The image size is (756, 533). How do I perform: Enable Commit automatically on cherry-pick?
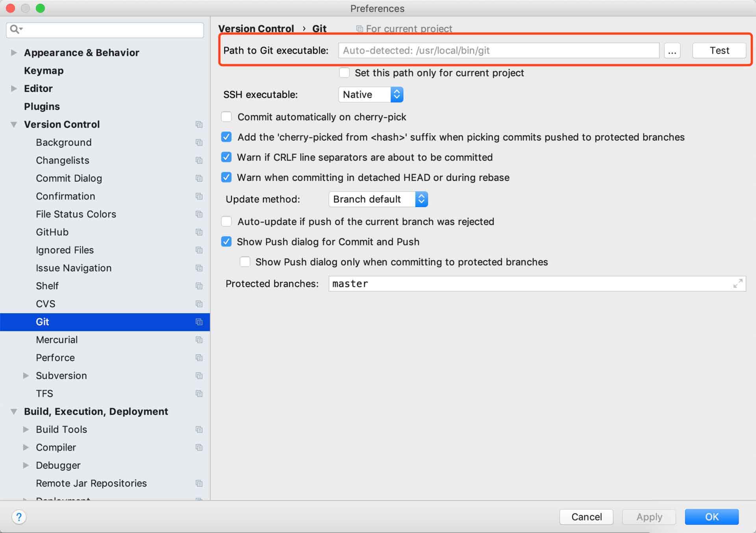coord(226,117)
